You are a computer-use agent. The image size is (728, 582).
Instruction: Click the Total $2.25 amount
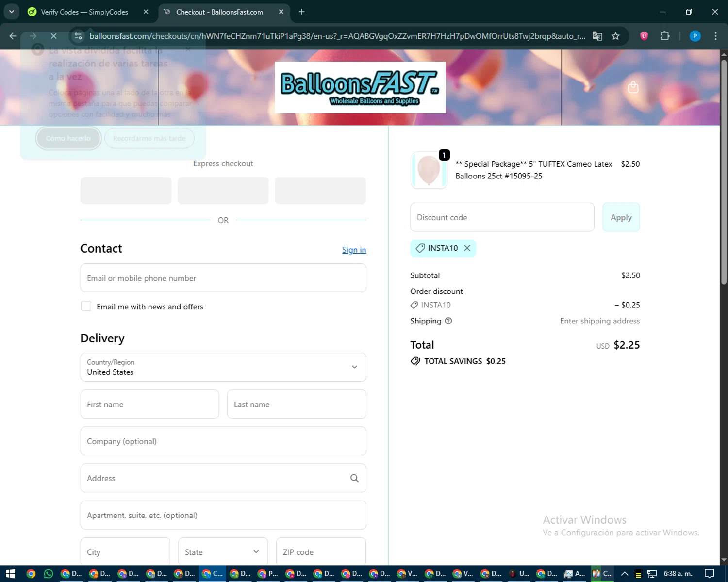click(x=627, y=345)
